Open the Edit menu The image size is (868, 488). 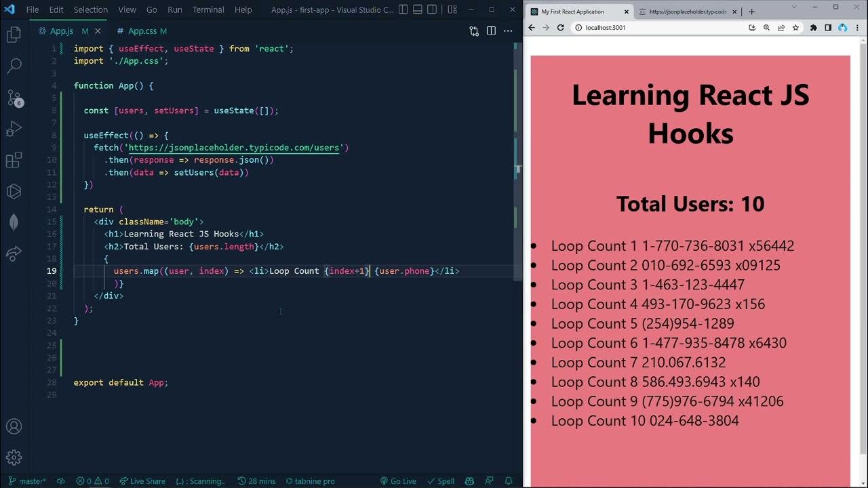click(56, 9)
